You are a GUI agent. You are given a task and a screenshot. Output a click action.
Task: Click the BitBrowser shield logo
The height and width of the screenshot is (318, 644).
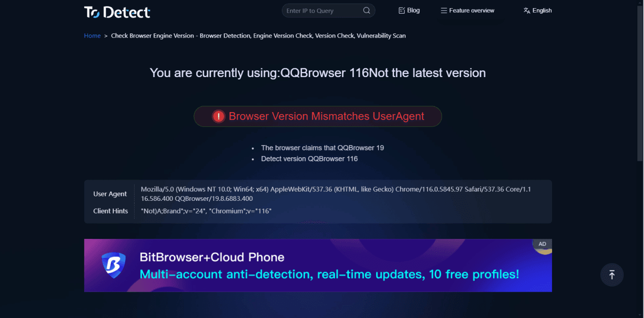click(x=113, y=265)
